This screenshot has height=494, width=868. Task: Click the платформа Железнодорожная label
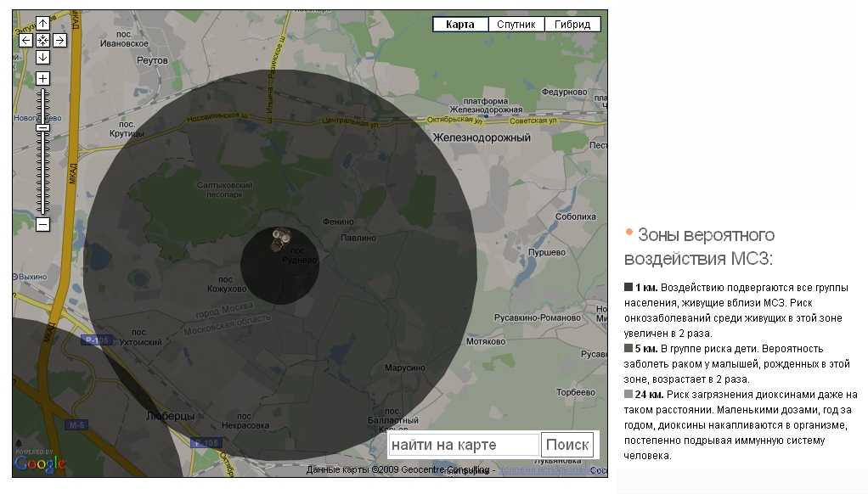pyautogui.click(x=486, y=105)
